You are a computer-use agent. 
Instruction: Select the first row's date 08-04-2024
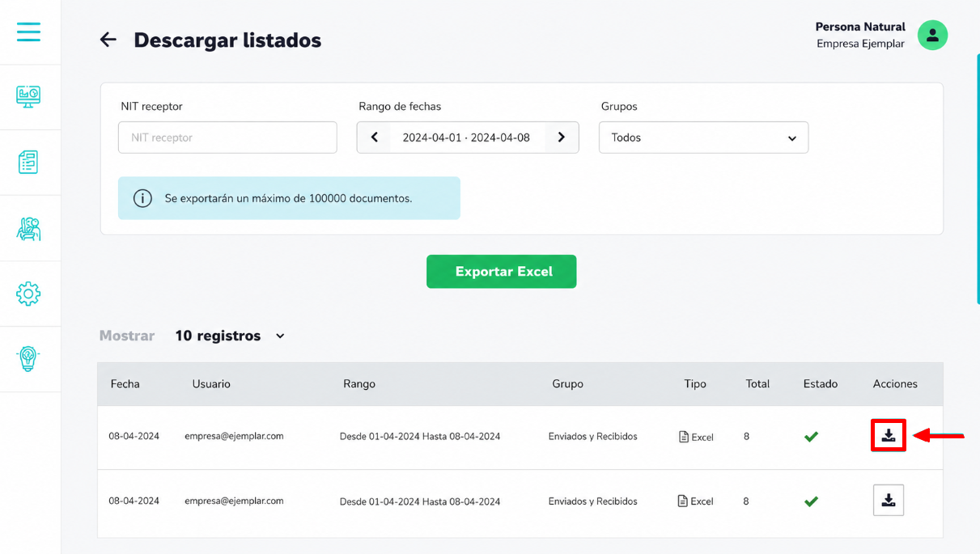[x=134, y=436]
